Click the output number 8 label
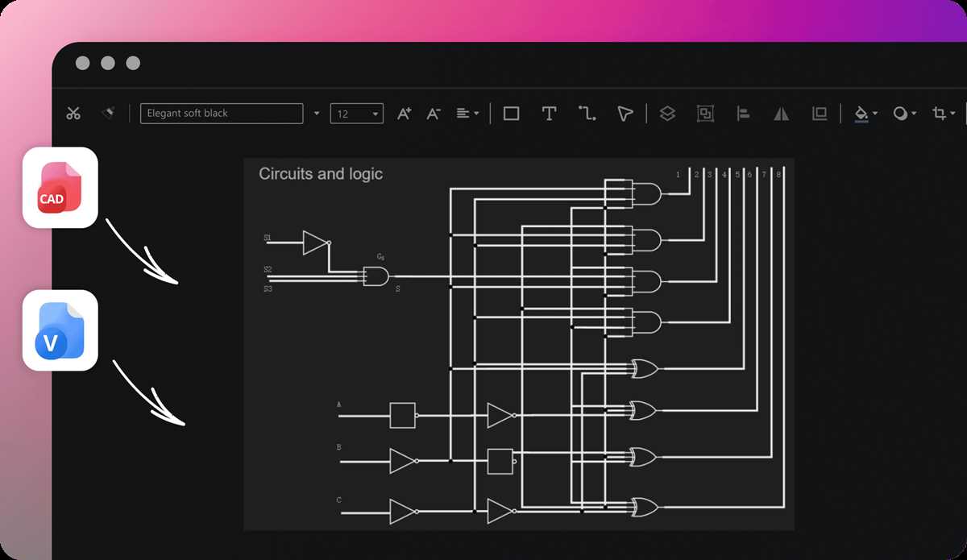Image resolution: width=967 pixels, height=560 pixels. (778, 174)
